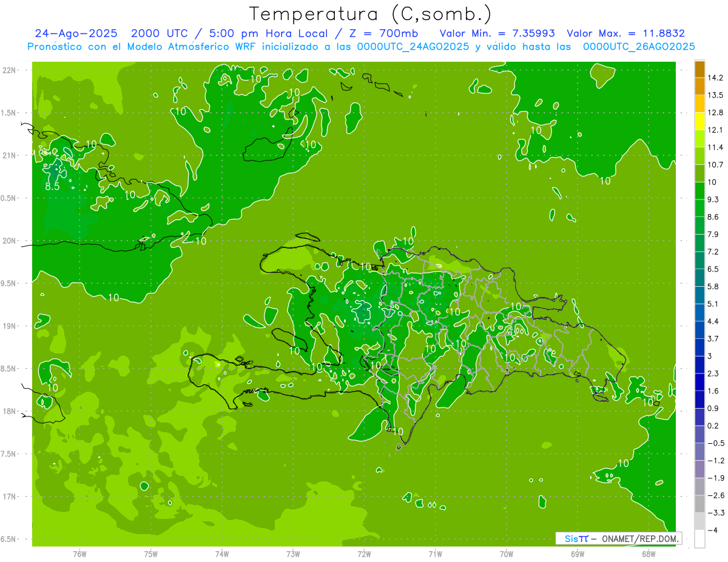The height and width of the screenshot is (562, 728).
Task: Select the date '24-Ago-2025' in the header
Action: pyautogui.click(x=76, y=33)
